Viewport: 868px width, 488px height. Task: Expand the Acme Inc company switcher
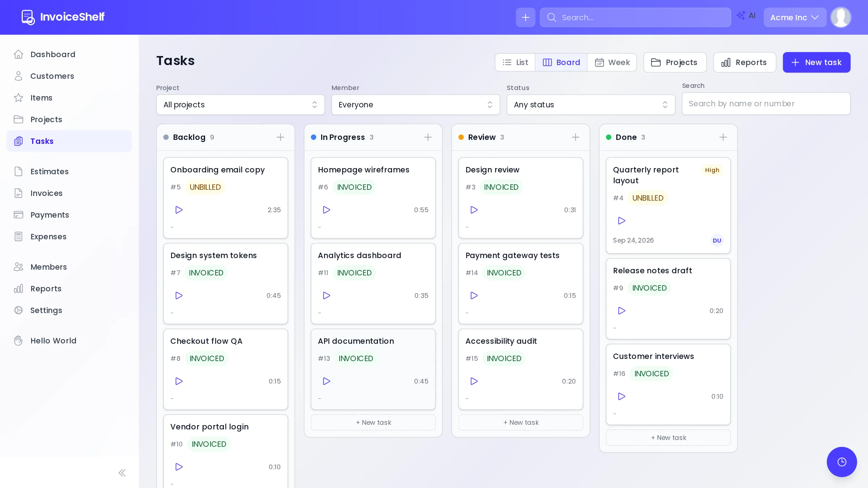pos(795,17)
